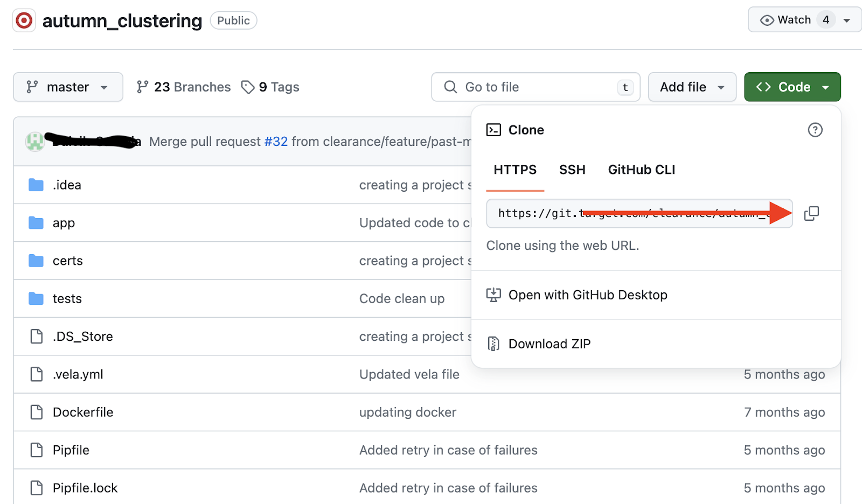The image size is (862, 504).
Task: Open commit 'Code clean up'
Action: (402, 299)
